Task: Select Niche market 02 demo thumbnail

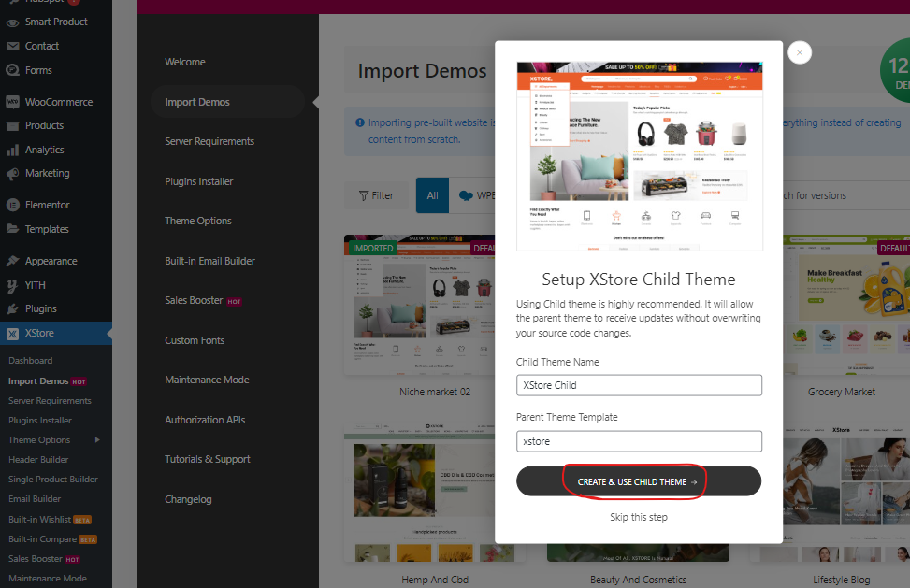Action: [419, 305]
